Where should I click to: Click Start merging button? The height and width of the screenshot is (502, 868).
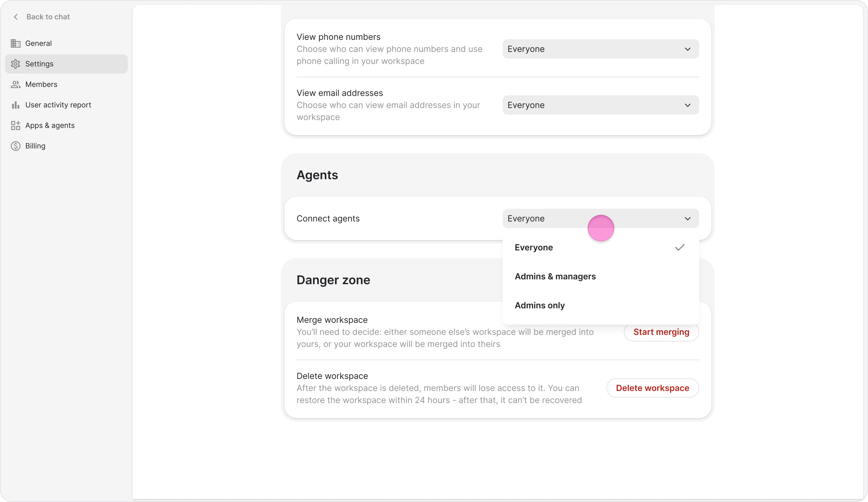(661, 332)
